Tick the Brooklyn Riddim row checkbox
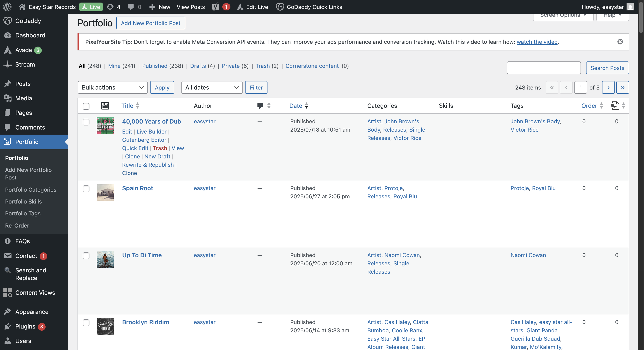 tap(86, 323)
